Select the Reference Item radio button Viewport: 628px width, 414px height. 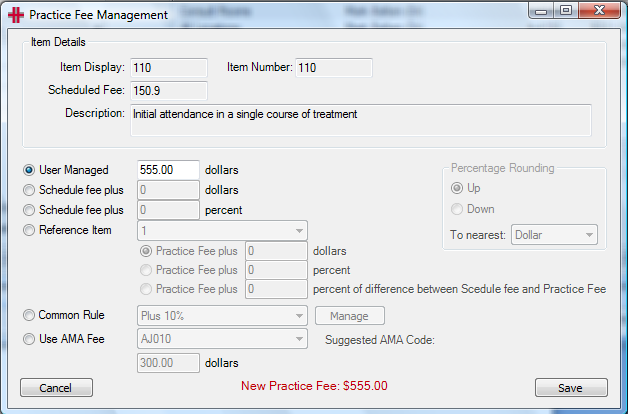point(29,230)
